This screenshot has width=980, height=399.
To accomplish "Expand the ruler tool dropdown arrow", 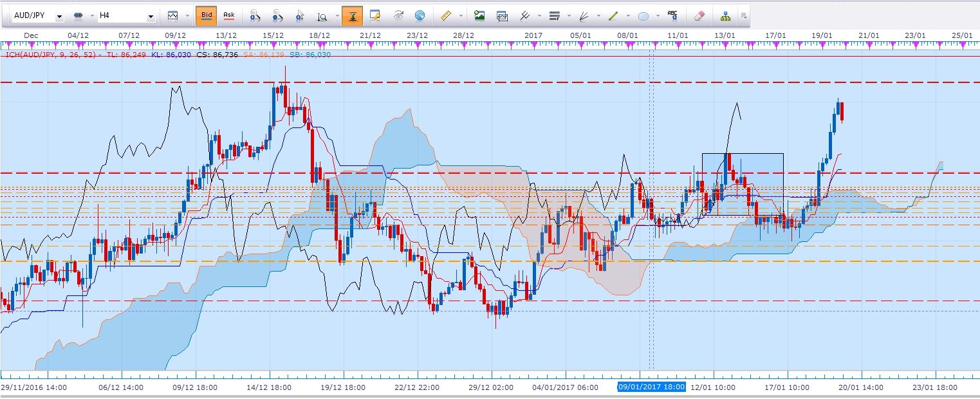I will (461, 15).
